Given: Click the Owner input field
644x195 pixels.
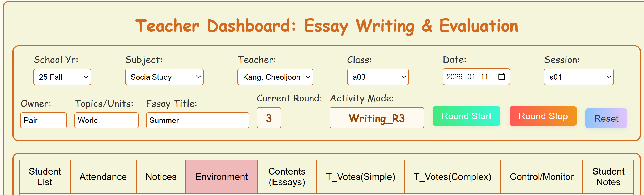Looking at the screenshot, I should [x=43, y=120].
